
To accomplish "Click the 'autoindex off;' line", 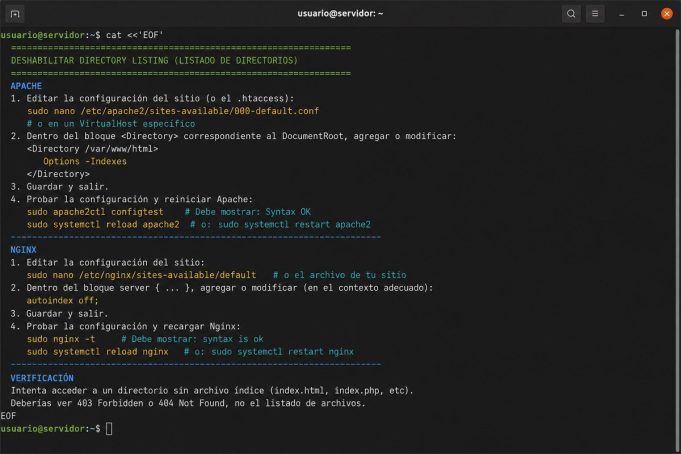I will tap(63, 301).
